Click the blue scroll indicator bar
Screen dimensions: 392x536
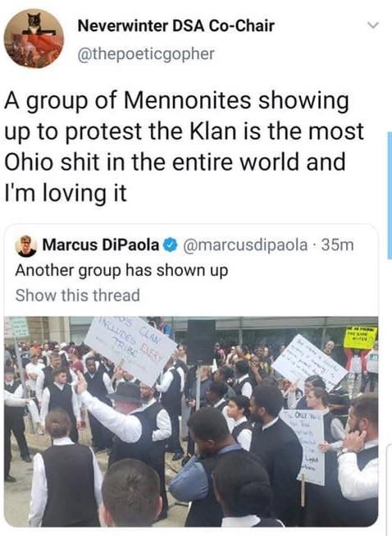coord(390,195)
